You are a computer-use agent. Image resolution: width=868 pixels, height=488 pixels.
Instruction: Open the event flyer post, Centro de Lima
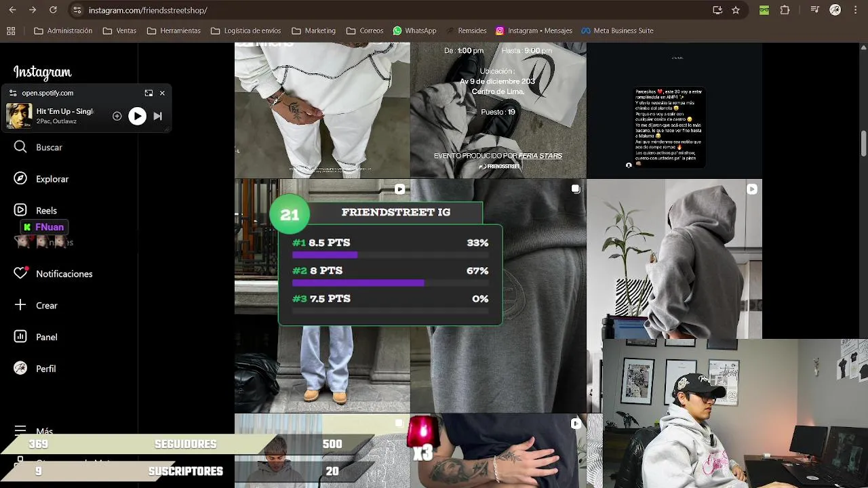[x=498, y=110]
